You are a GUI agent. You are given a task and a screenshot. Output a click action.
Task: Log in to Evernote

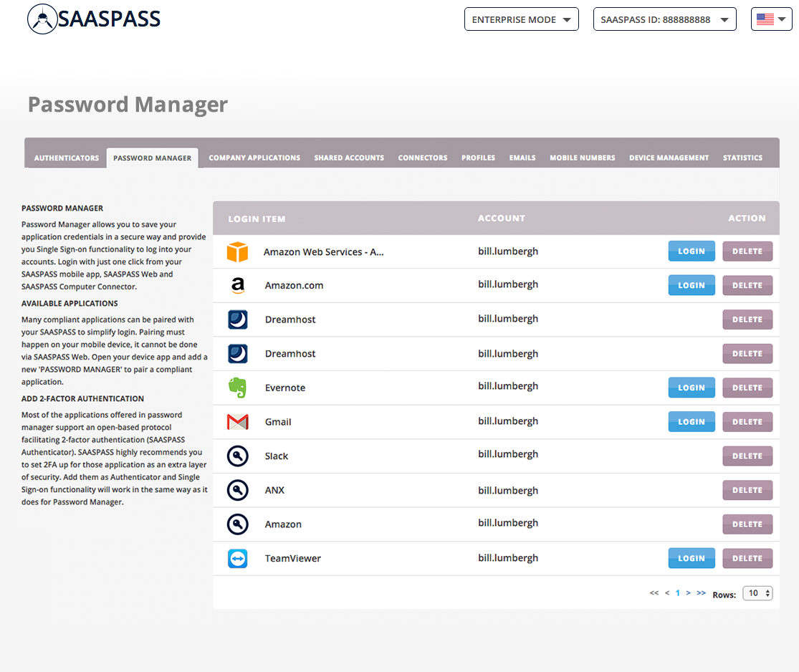click(x=692, y=388)
